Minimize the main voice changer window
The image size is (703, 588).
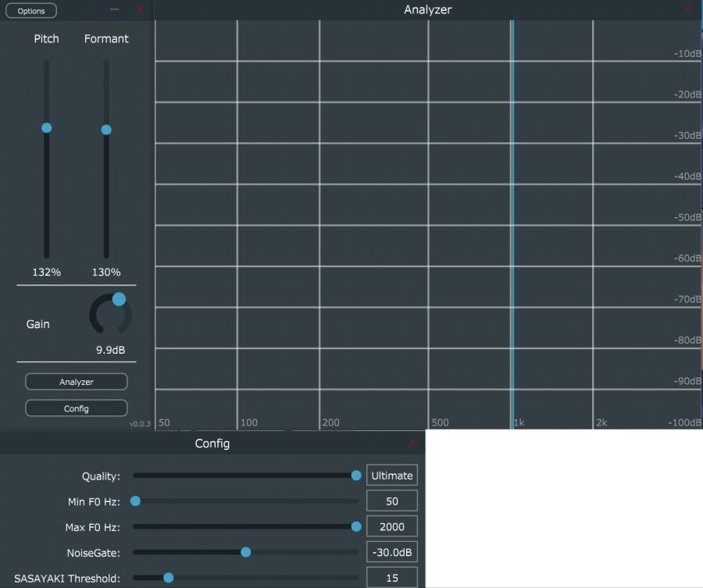click(x=114, y=9)
